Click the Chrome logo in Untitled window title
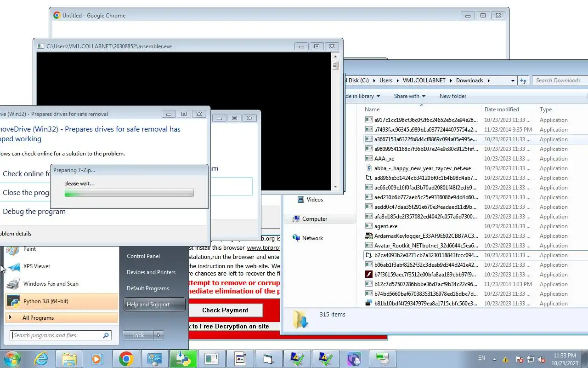588x368 pixels. (57, 15)
